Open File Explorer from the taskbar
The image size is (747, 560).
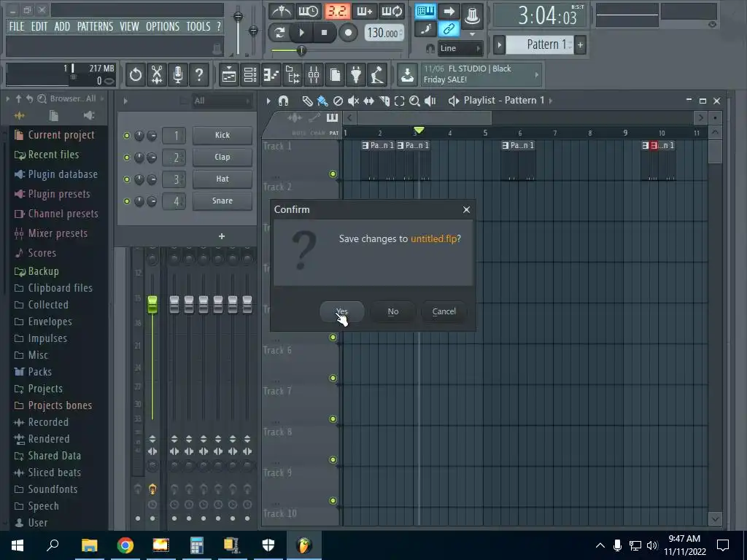click(x=89, y=545)
